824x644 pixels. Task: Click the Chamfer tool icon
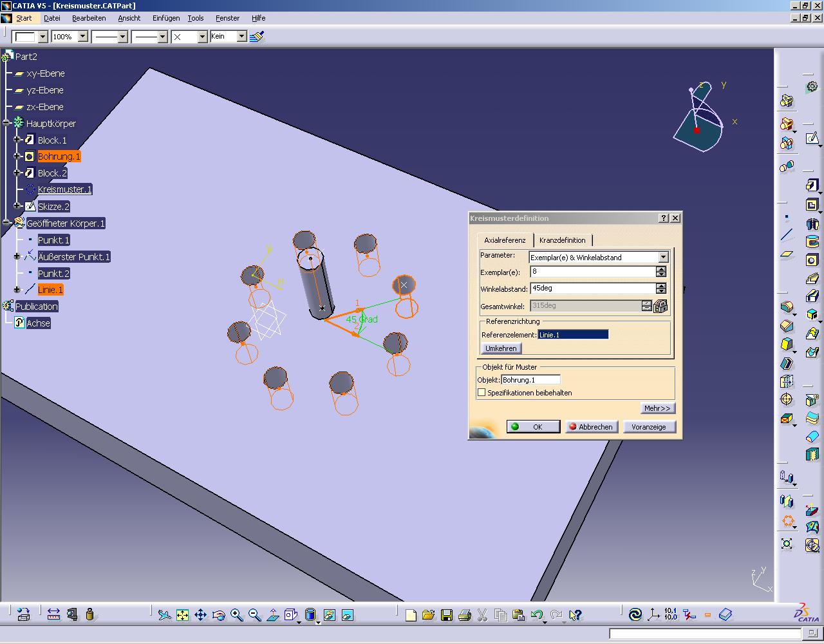(x=787, y=326)
